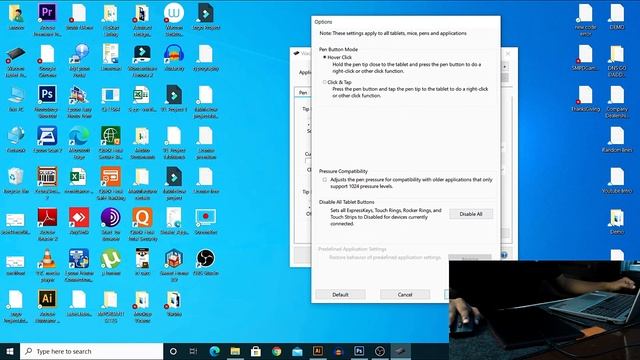
Task: Open the white W circle desktop icon
Action: click(x=174, y=19)
